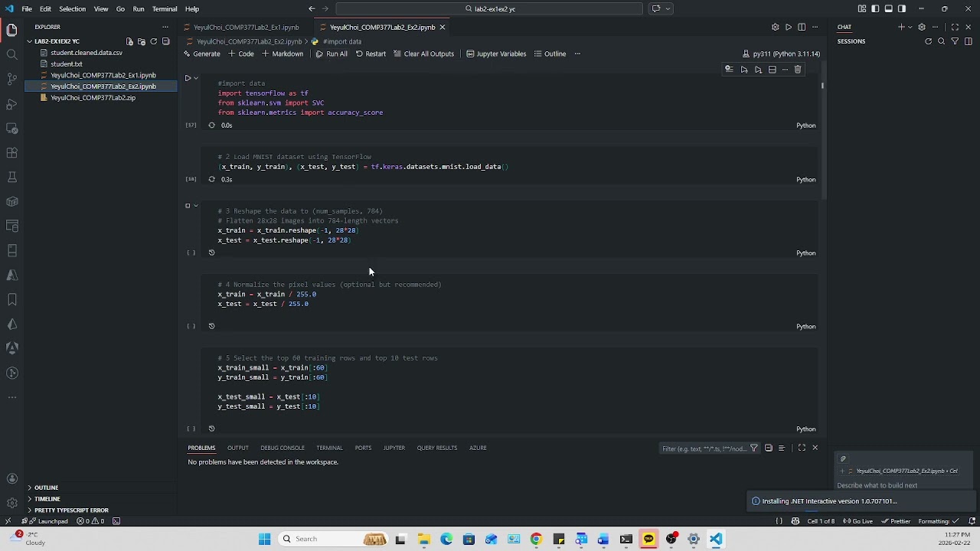Open the Terminal menu
The height and width of the screenshot is (551, 980).
[165, 9]
